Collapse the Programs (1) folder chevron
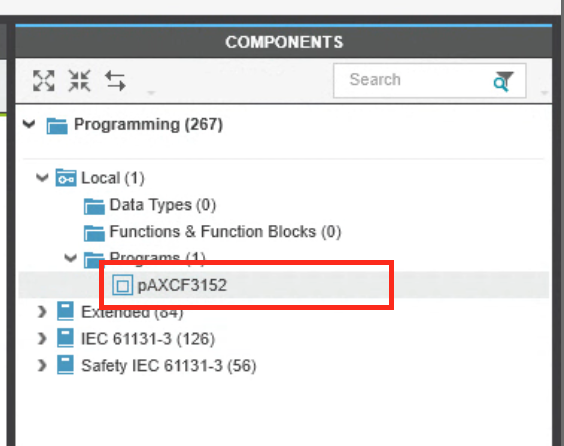The height and width of the screenshot is (446, 564). pyautogui.click(x=70, y=258)
